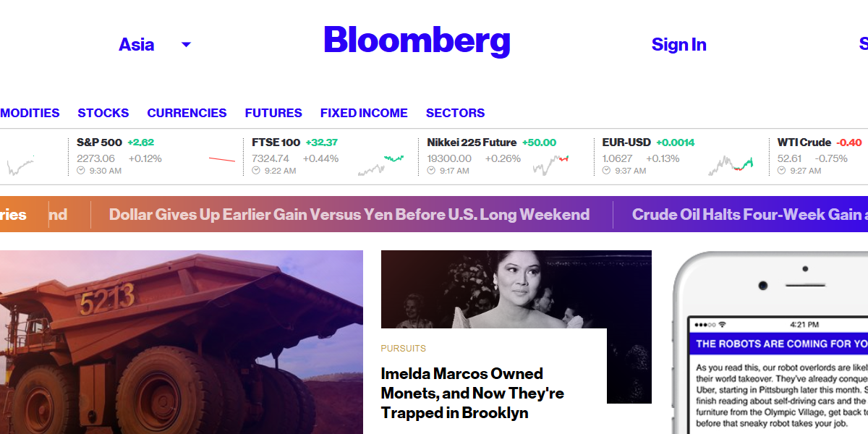
Task: Select the S&P 500 ticker quote
Action: (99, 142)
